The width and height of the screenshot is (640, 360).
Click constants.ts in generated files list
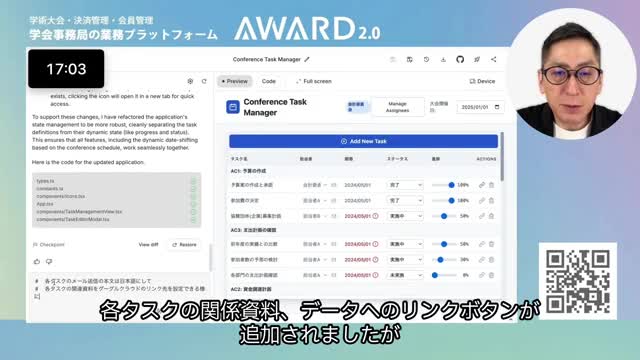(50, 189)
